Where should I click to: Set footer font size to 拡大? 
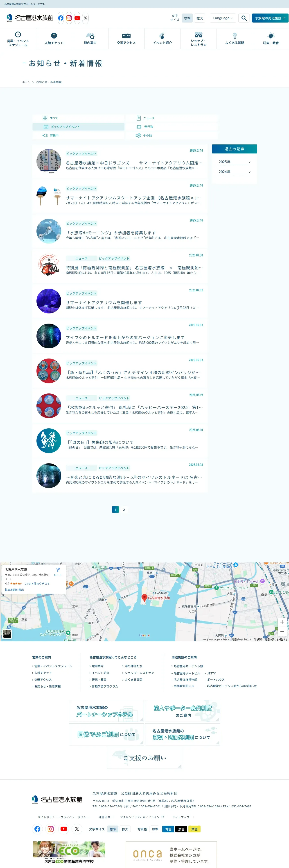coord(125,829)
